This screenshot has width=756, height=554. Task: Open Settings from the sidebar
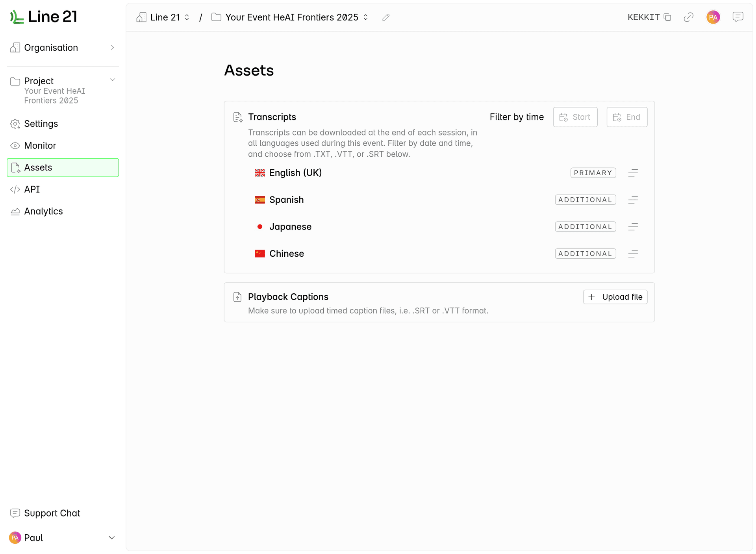click(63, 124)
